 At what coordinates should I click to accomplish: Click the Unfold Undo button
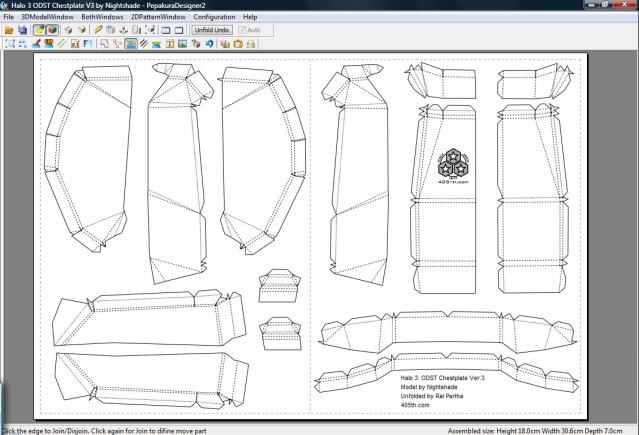(x=212, y=30)
